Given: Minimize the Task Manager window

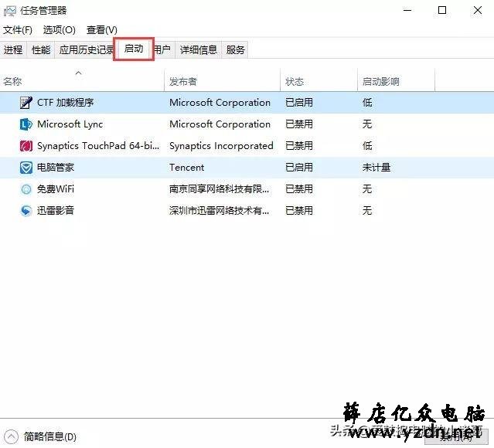Looking at the screenshot, I should (x=407, y=10).
